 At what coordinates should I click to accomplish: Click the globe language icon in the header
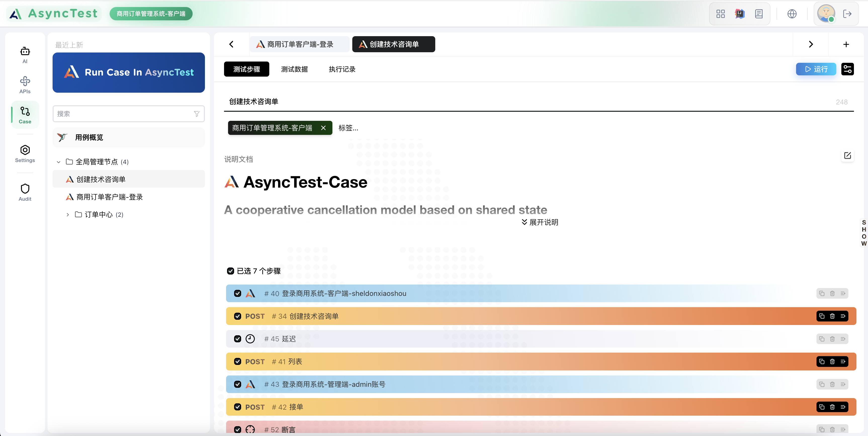click(792, 14)
